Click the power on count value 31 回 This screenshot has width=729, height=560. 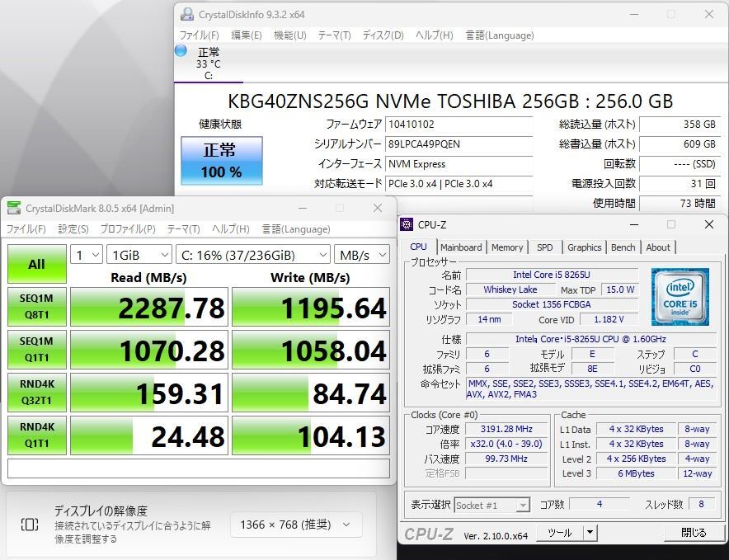coord(680,184)
